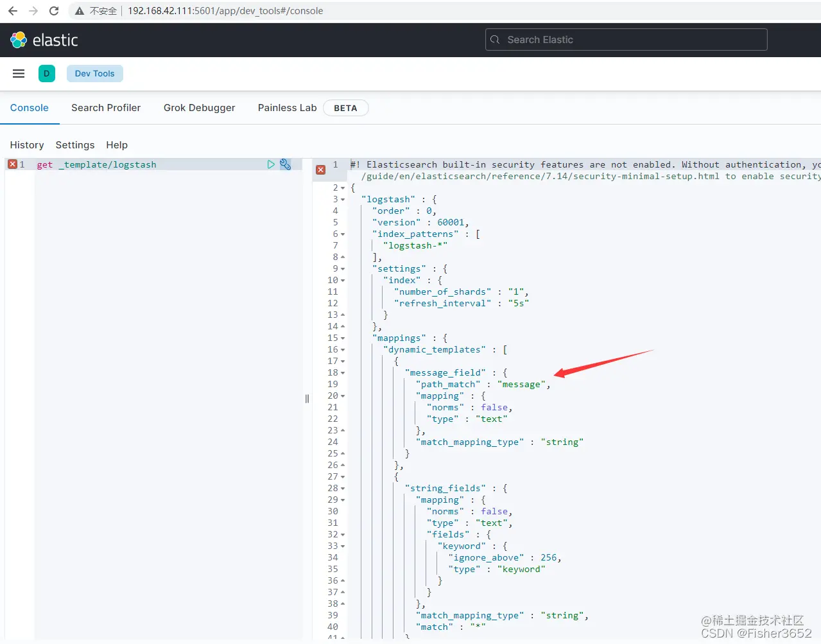Image resolution: width=821 pixels, height=644 pixels.
Task: Click the green D space avatar
Action: [47, 74]
